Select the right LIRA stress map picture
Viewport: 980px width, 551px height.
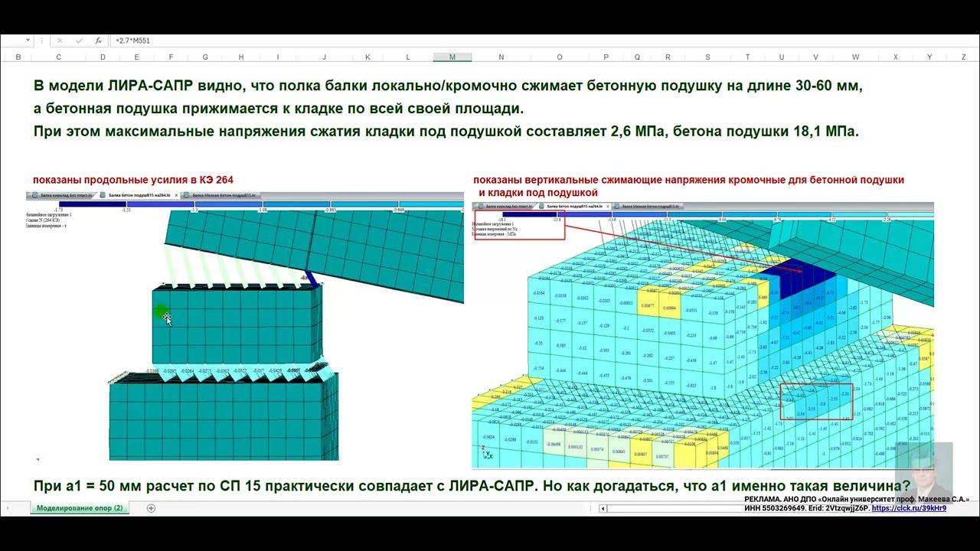[703, 335]
